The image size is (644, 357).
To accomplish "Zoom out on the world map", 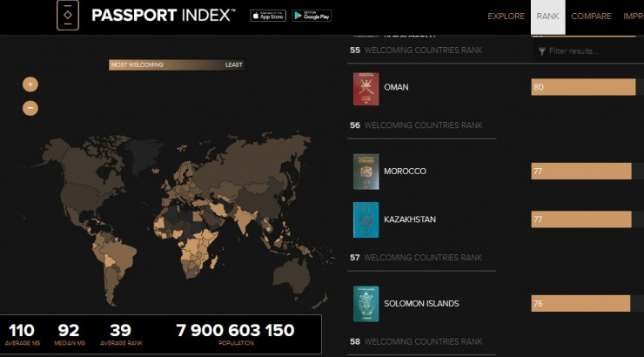I will 30,108.
